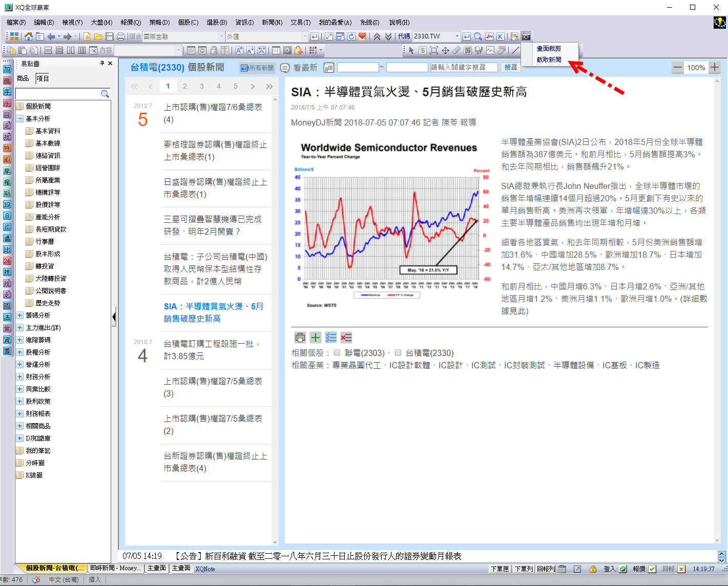
Task: Toggle the 看最新 option
Action: pos(299,68)
